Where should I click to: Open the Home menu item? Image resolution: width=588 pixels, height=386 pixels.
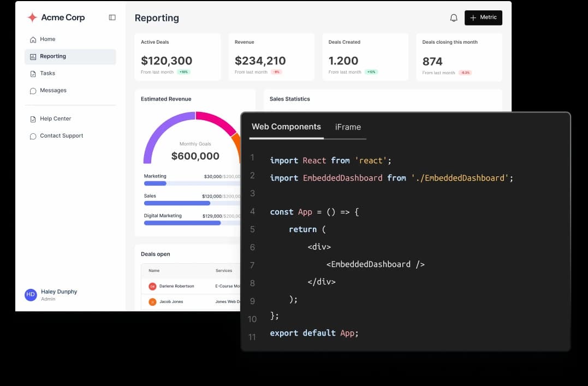(70, 39)
